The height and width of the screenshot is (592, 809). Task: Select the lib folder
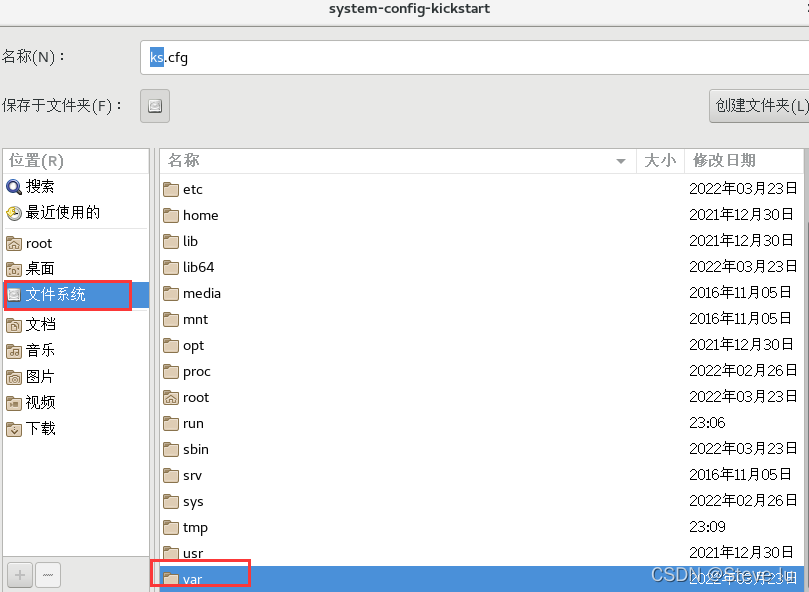click(x=481, y=241)
